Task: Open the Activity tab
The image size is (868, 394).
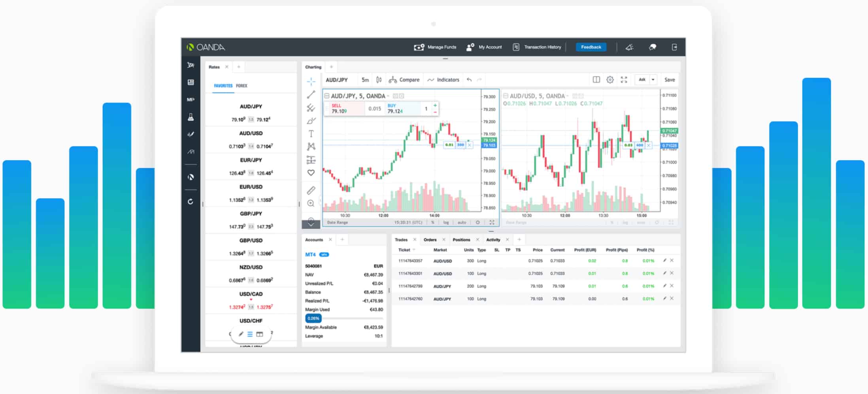Action: (x=493, y=240)
